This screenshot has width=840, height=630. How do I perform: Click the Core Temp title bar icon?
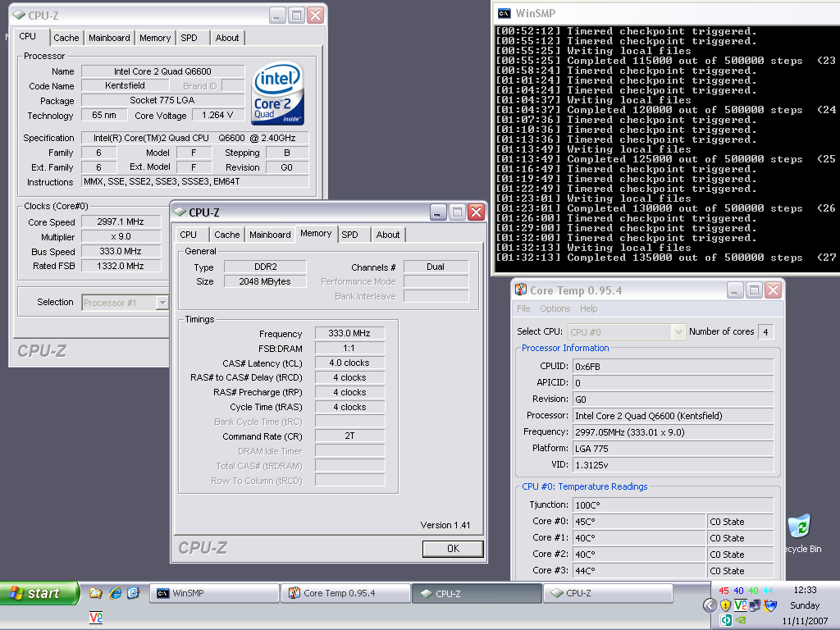click(521, 290)
